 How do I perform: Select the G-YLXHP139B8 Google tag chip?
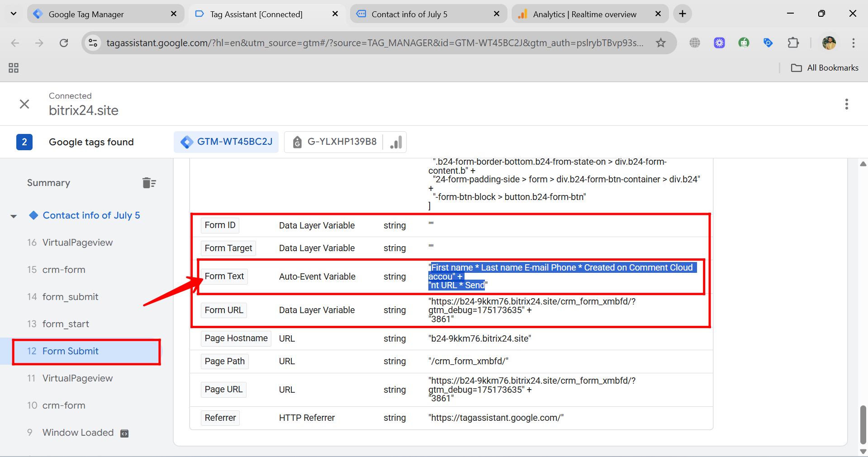tap(335, 142)
